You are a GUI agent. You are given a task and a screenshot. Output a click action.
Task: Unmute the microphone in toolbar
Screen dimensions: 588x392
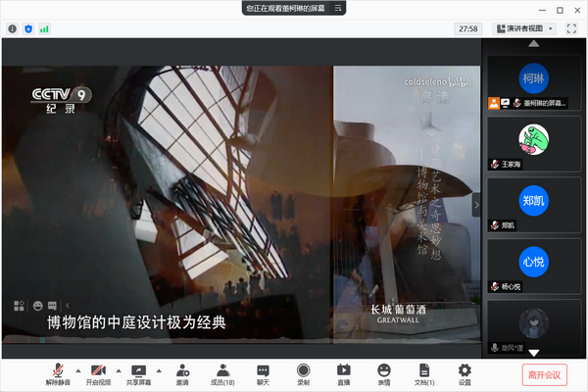tap(58, 374)
